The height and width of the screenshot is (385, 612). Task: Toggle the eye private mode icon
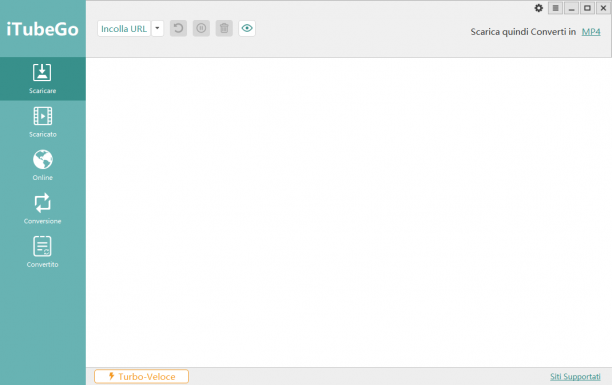click(247, 29)
